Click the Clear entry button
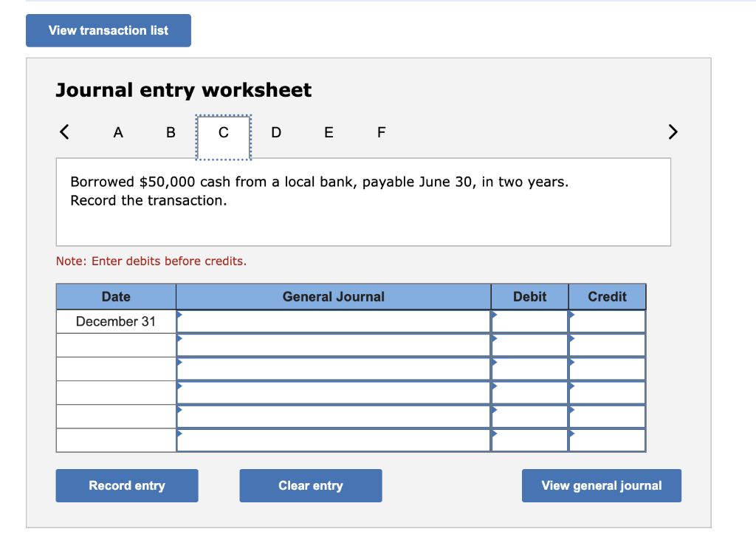 point(310,485)
